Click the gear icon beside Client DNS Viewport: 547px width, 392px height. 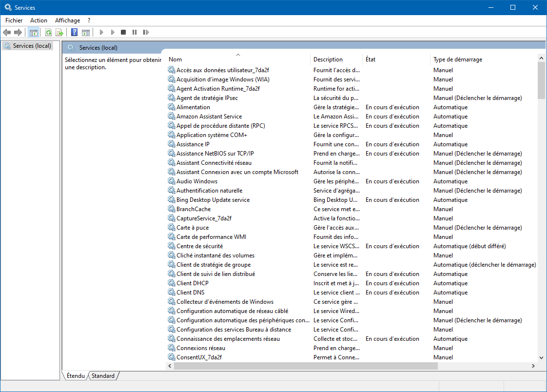[x=171, y=292]
